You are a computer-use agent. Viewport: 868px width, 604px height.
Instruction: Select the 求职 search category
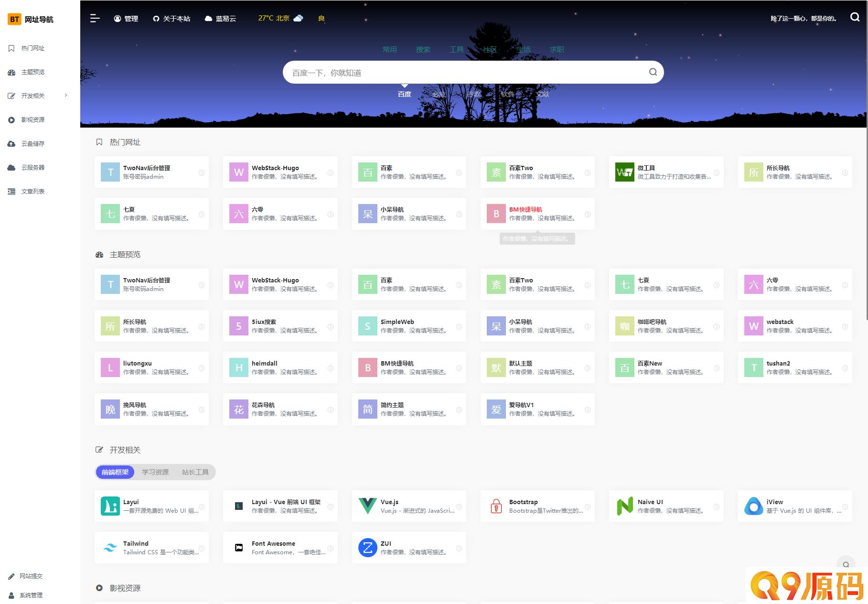tap(557, 49)
